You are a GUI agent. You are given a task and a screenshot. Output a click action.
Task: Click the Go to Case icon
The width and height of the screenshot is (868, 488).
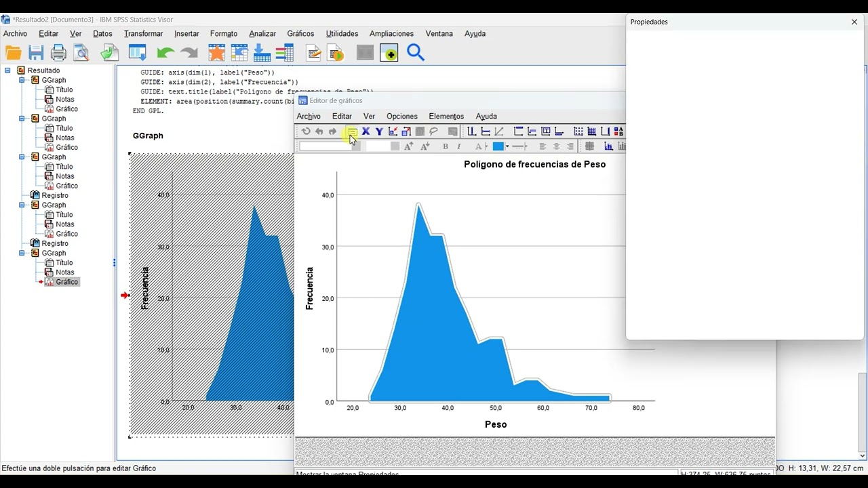pos(239,53)
